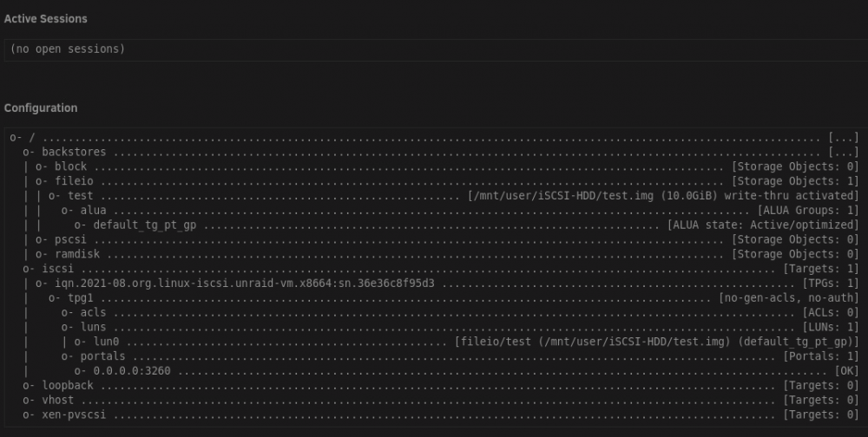Click '[Storage Objects: 1]' on fileio row
Screen dimensions: 868x437
point(795,181)
